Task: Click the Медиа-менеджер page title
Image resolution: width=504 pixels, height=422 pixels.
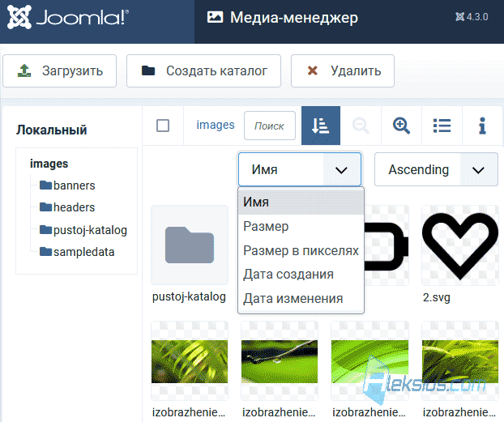Action: click(294, 17)
